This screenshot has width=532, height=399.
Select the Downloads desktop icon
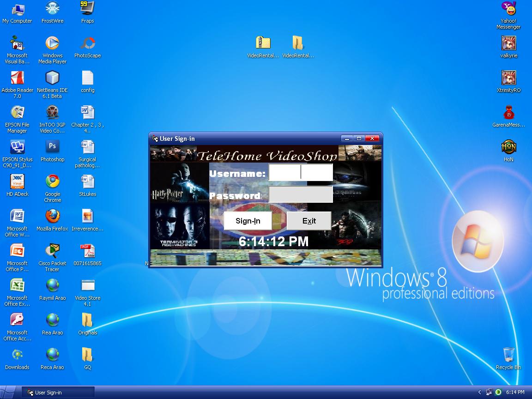(x=17, y=359)
